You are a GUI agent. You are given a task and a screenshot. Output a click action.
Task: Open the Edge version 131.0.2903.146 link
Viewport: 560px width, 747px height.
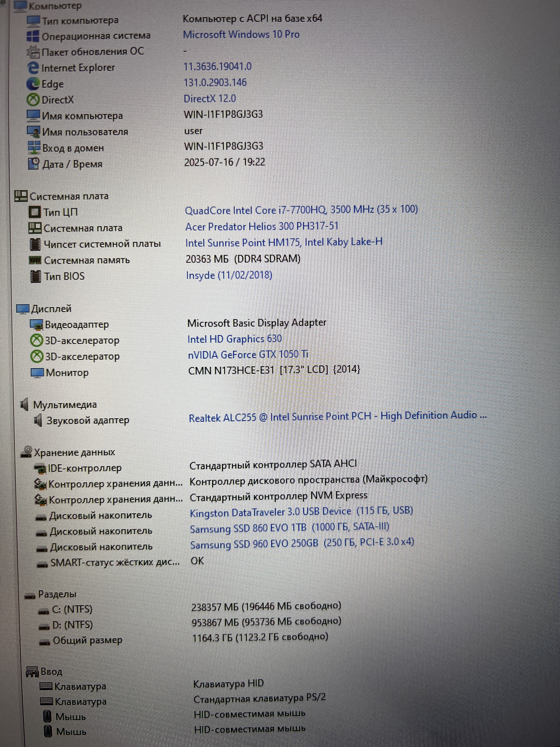[215, 82]
